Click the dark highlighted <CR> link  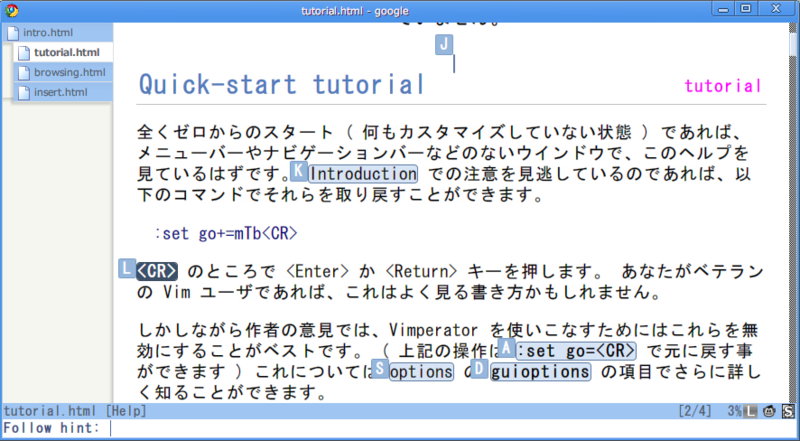pos(157,271)
